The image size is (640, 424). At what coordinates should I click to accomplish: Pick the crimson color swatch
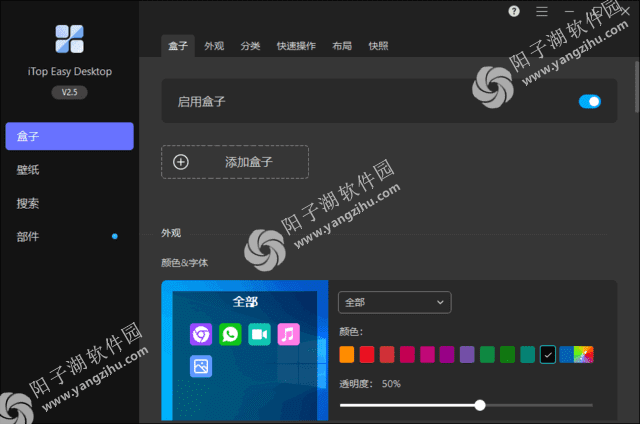(407, 354)
